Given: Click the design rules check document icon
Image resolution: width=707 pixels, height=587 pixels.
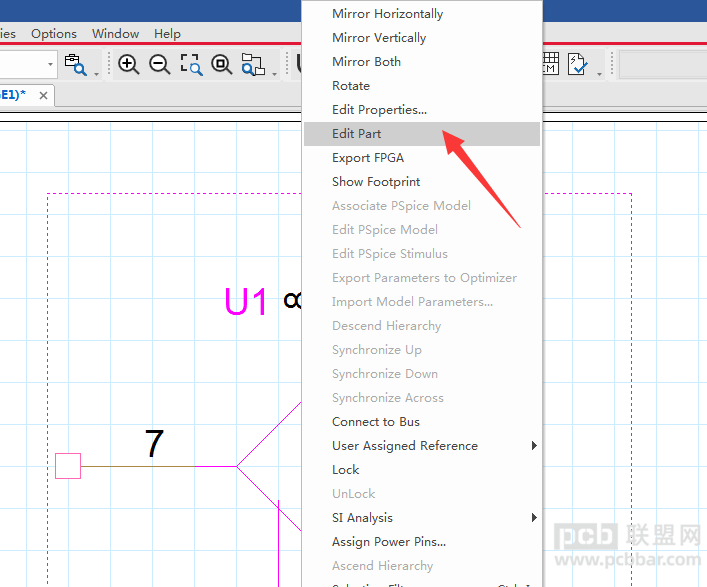Looking at the screenshot, I should (x=578, y=64).
